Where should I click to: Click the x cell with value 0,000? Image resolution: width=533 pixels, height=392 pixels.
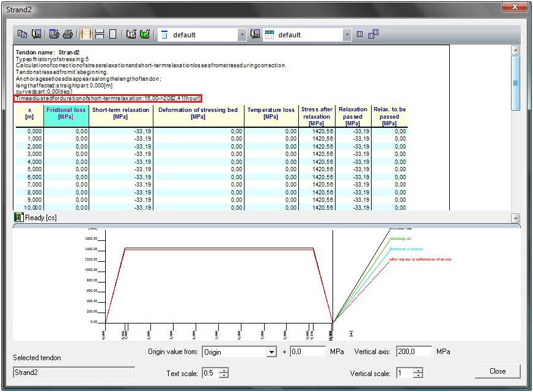[x=29, y=131]
